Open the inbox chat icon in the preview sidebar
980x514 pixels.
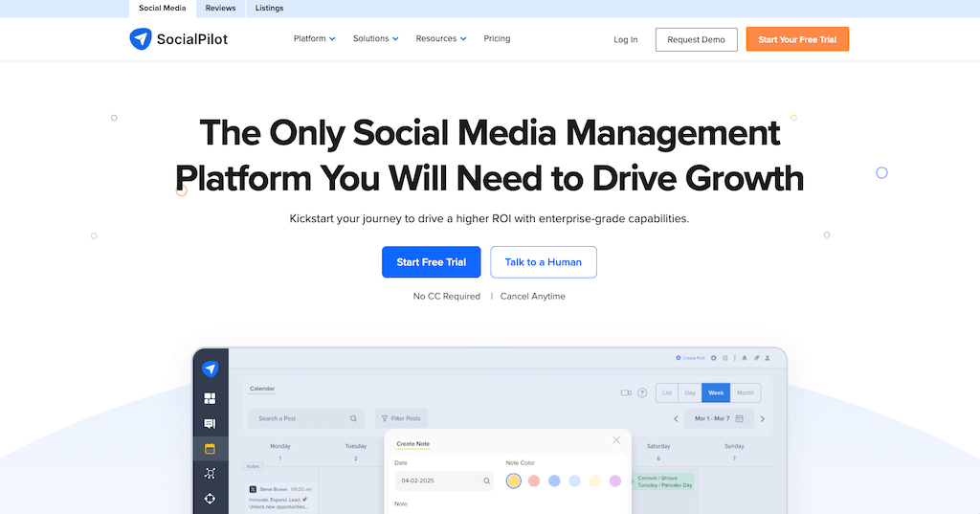(210, 424)
